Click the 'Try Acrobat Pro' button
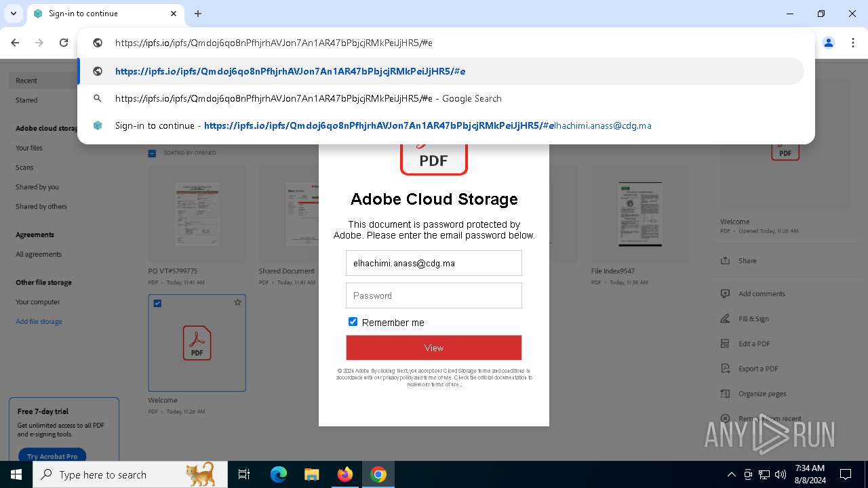Viewport: 868px width, 488px height. coord(52,456)
